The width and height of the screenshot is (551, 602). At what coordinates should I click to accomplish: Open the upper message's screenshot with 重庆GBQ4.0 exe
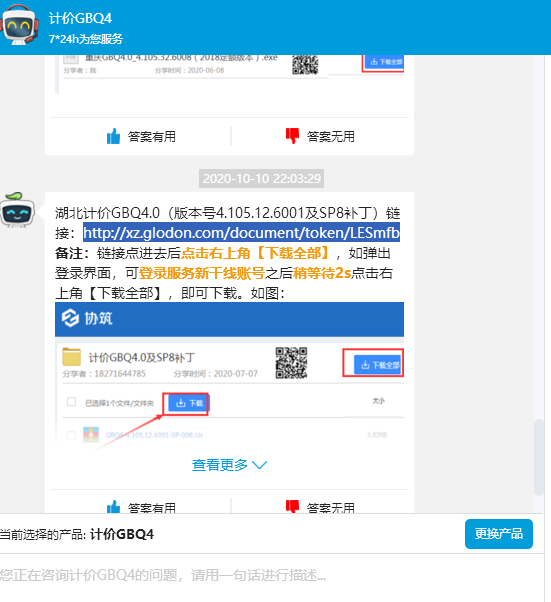(230, 74)
